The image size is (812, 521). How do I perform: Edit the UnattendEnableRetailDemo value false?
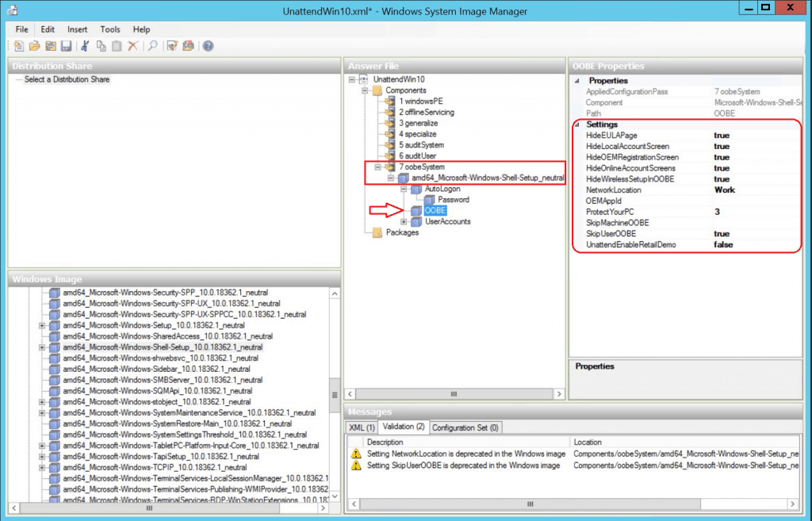click(x=756, y=244)
